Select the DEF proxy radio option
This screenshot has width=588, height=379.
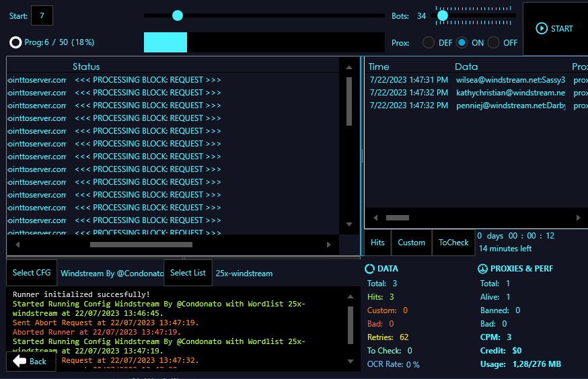pyautogui.click(x=429, y=42)
